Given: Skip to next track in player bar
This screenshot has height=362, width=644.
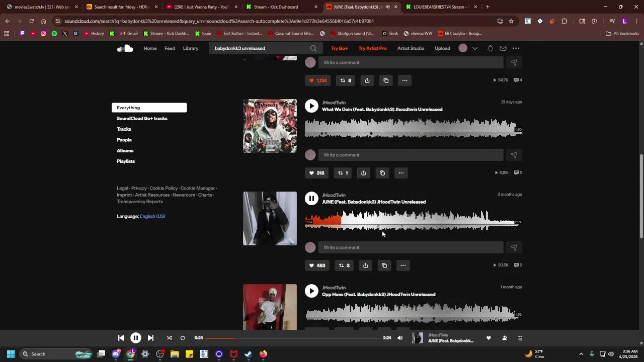Looking at the screenshot, I should [150, 338].
